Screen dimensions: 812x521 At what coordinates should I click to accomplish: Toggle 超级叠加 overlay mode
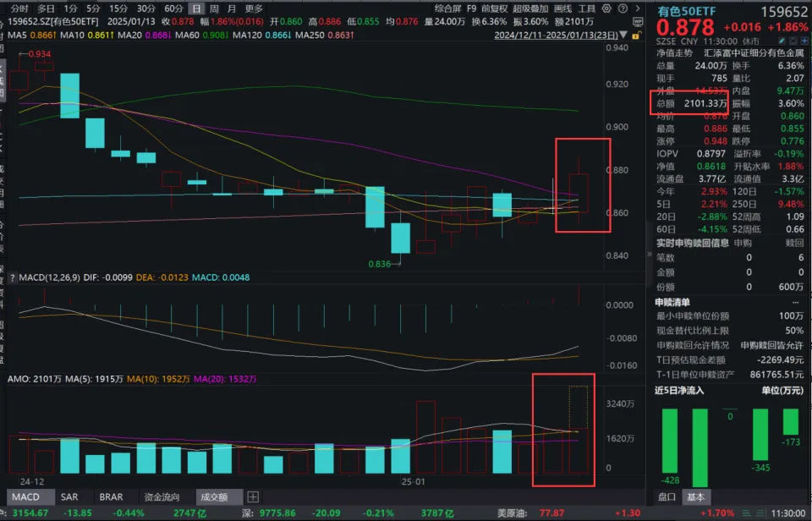(x=530, y=8)
